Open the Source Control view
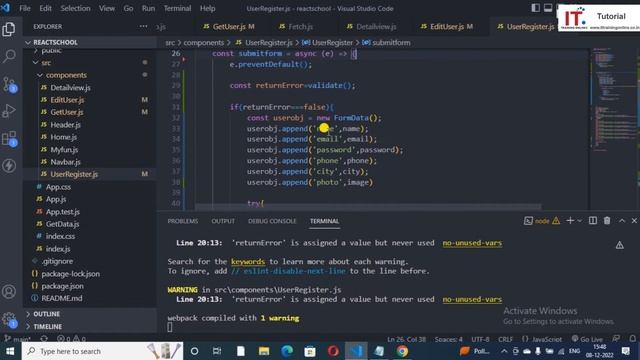 [x=9, y=84]
